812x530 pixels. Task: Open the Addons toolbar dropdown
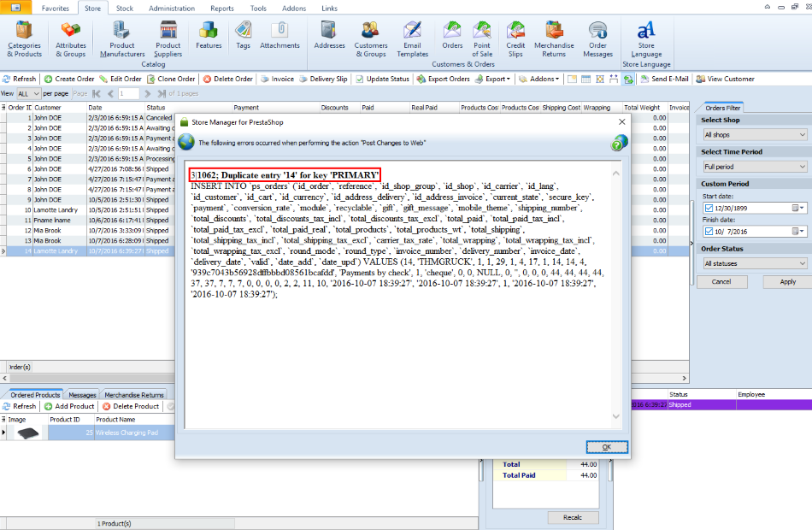point(539,79)
